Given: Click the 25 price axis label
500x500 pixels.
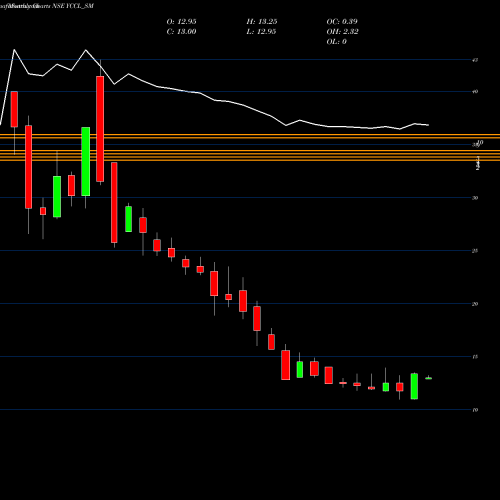Looking at the screenshot, I should click(x=475, y=251).
